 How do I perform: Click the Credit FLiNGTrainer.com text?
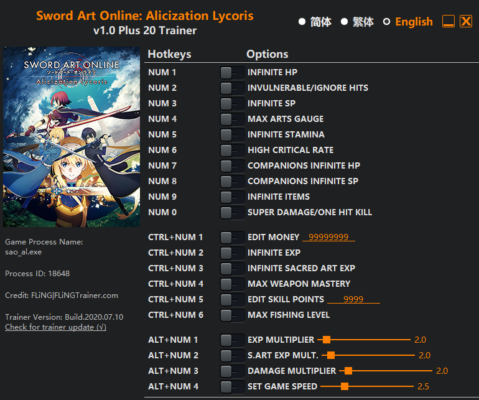[61, 295]
